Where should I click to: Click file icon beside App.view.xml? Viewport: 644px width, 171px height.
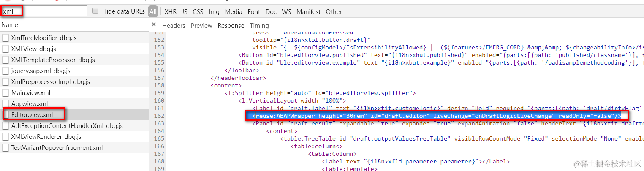point(5,103)
